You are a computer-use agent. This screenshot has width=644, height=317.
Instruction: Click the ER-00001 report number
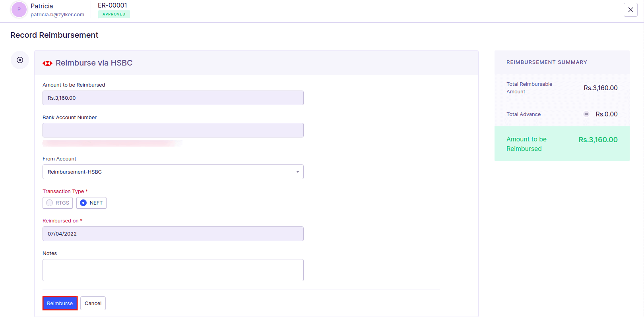(113, 5)
